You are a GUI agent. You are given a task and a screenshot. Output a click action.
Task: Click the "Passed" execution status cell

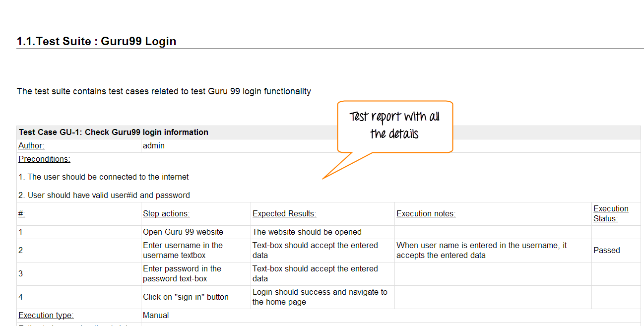click(606, 251)
